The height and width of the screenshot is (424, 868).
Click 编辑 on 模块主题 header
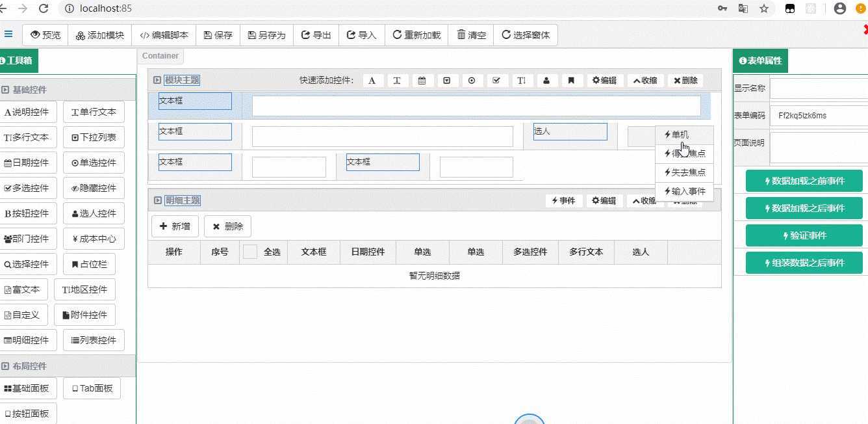point(604,81)
